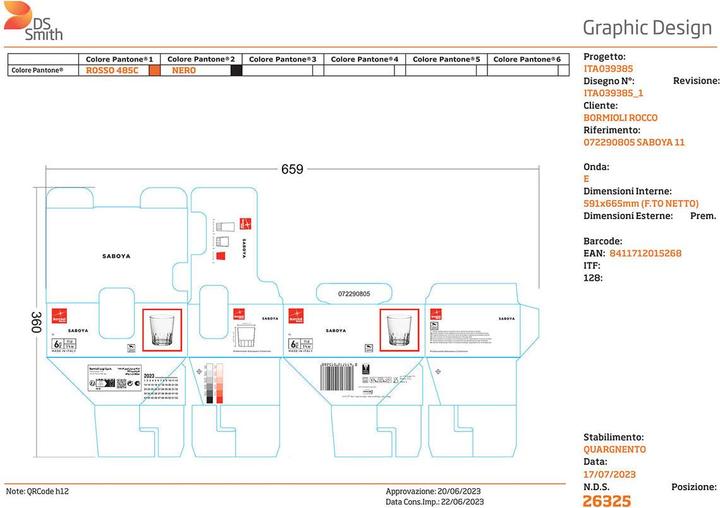Image resolution: width=720 pixels, height=508 pixels.
Task: Click the '128:' label
Action: click(x=593, y=278)
